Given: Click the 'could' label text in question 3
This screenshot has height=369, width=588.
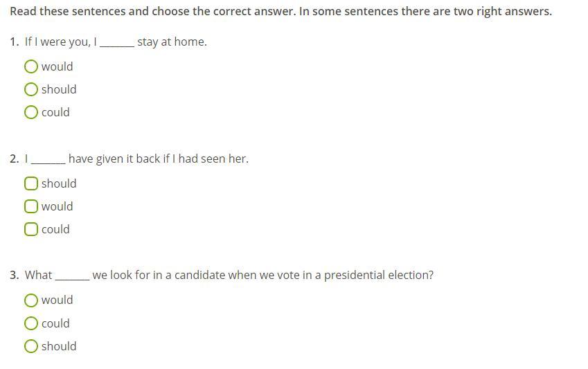Looking at the screenshot, I should 55,323.
